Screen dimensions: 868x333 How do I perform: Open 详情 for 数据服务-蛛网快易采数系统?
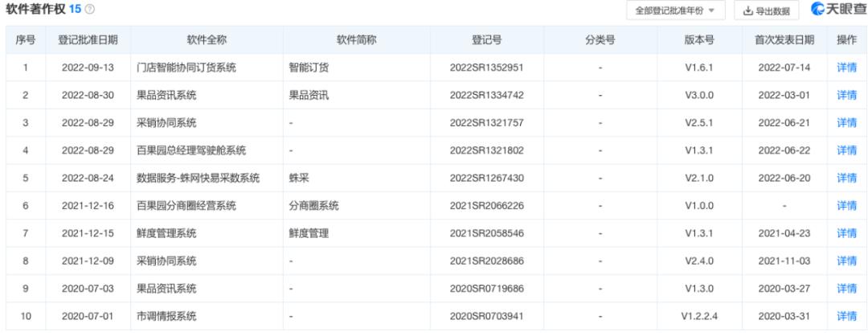point(846,178)
